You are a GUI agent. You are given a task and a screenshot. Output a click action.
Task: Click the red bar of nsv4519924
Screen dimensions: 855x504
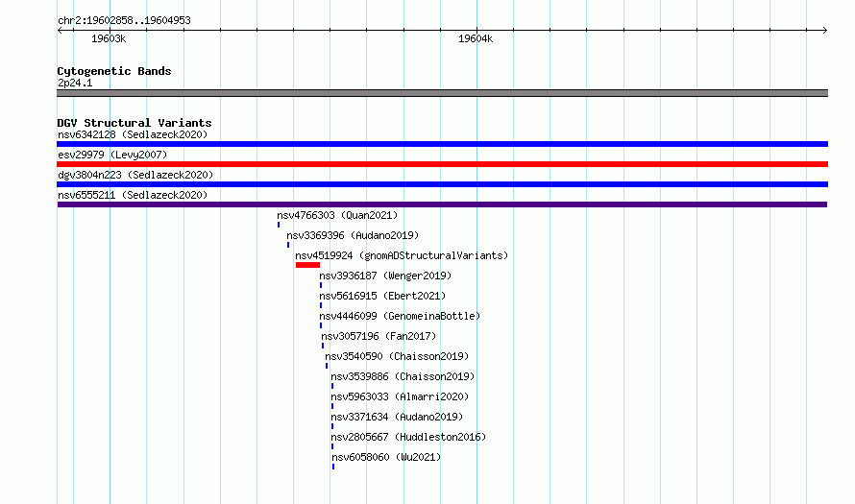point(307,265)
